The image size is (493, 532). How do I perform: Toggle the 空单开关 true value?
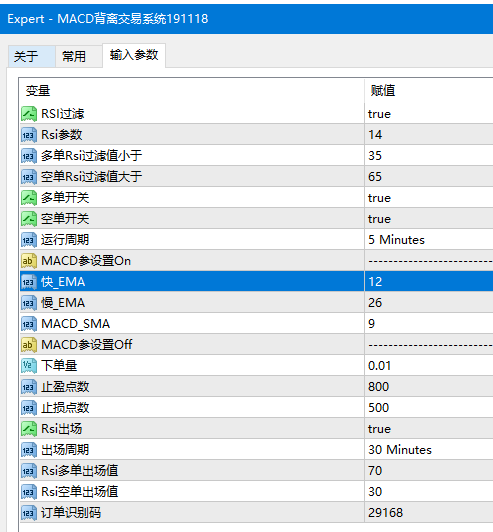click(429, 219)
